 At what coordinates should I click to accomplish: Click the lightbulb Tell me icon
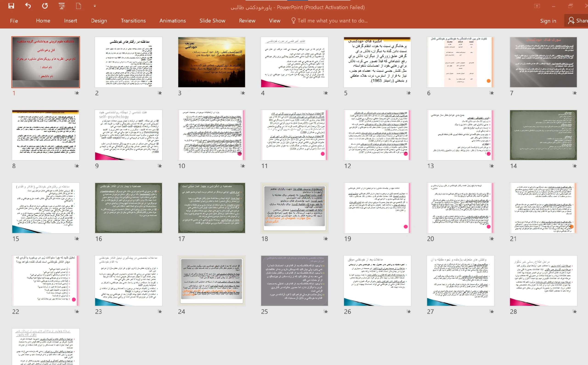293,20
